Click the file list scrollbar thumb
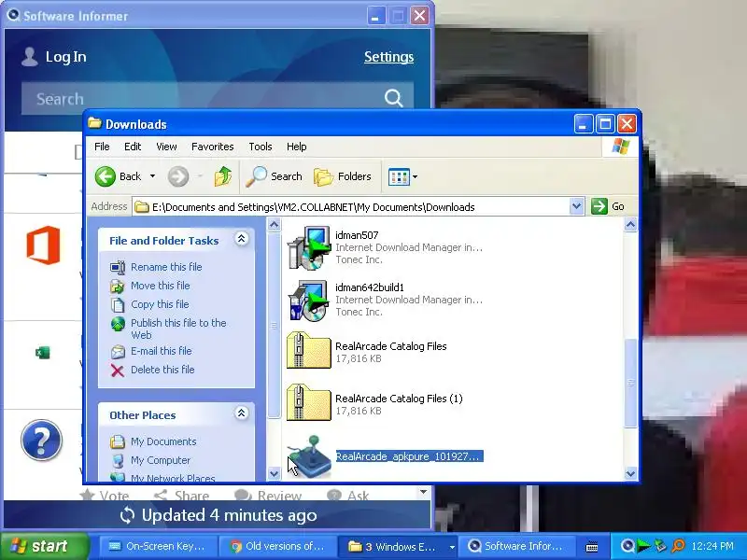Viewport: 747px width, 560px height. pyautogui.click(x=630, y=383)
